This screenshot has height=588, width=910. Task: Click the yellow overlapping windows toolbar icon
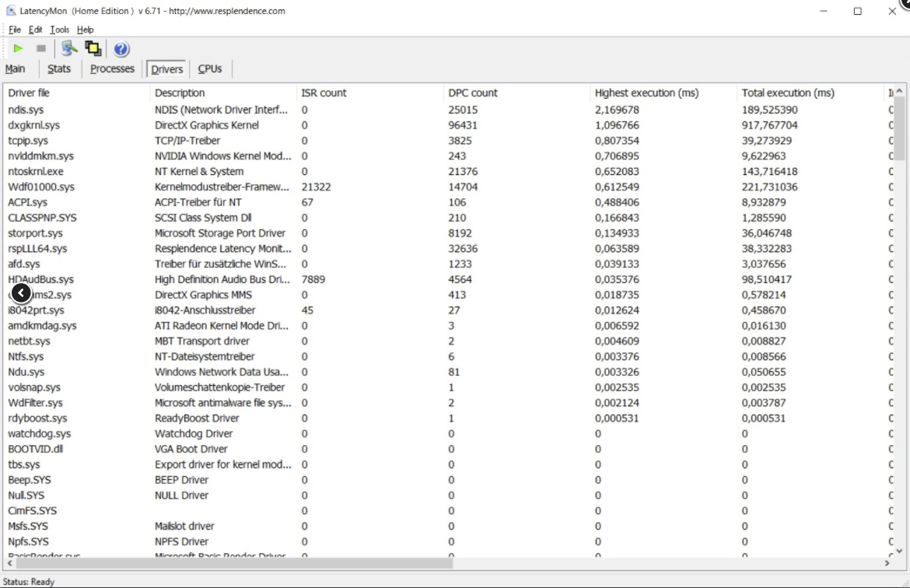coord(93,49)
